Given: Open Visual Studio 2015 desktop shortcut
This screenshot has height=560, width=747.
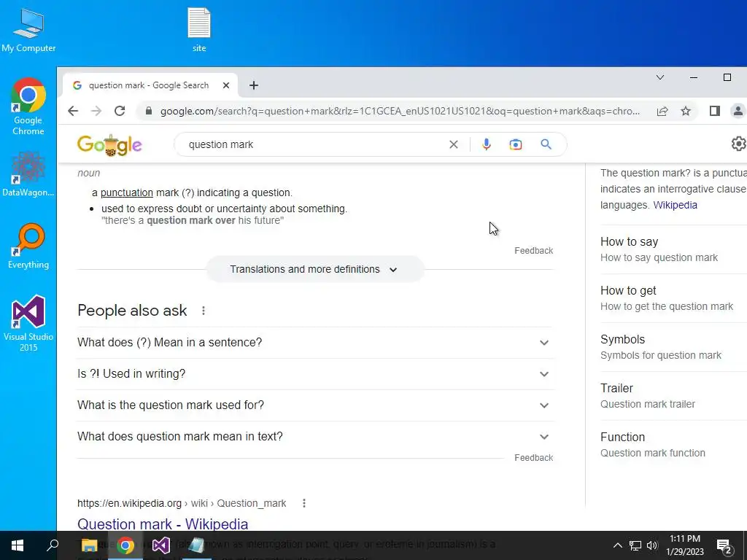Looking at the screenshot, I should tap(28, 323).
